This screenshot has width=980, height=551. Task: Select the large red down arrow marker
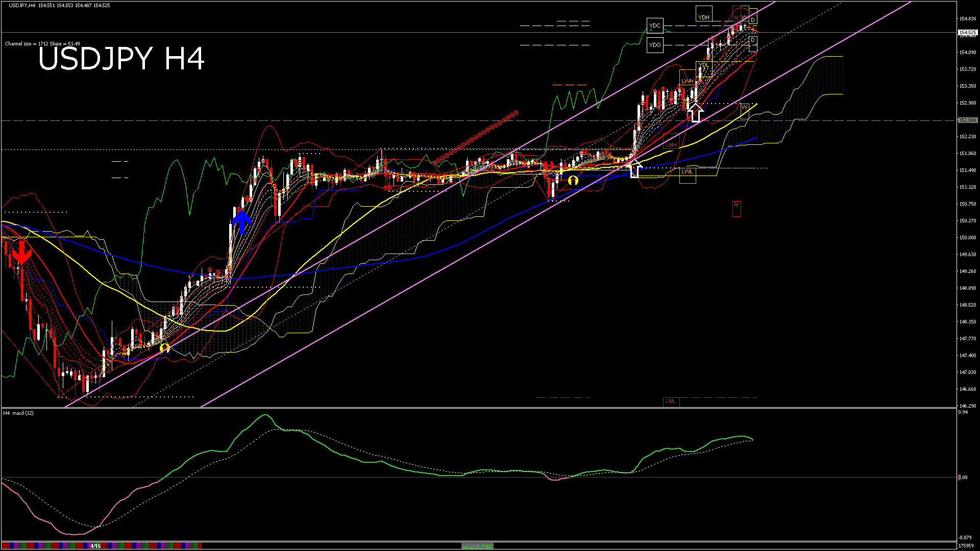pyautogui.click(x=22, y=252)
